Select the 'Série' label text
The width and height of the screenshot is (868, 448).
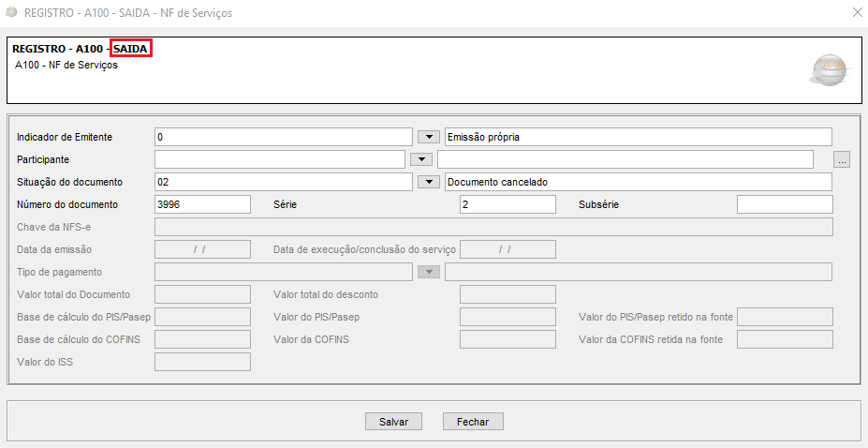[285, 204]
